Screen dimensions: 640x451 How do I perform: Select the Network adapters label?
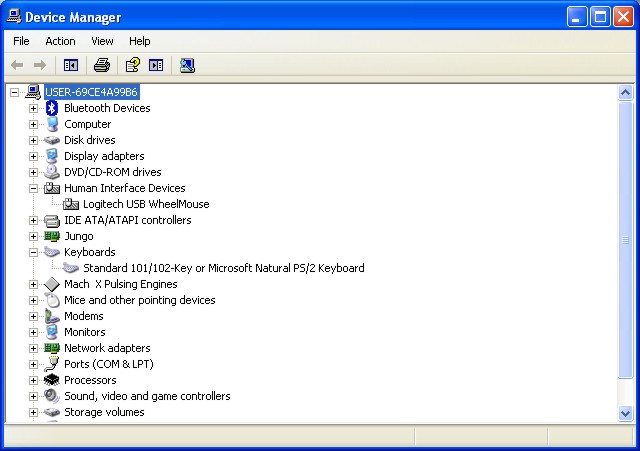tap(107, 348)
